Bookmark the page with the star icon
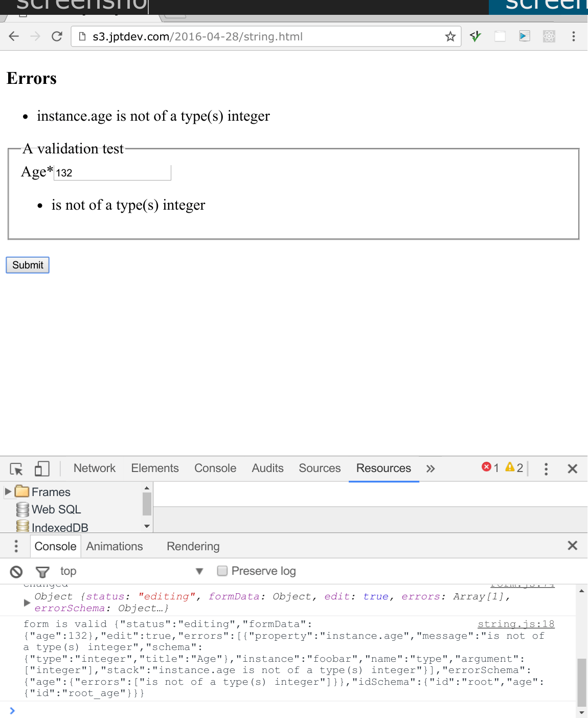 tap(450, 36)
